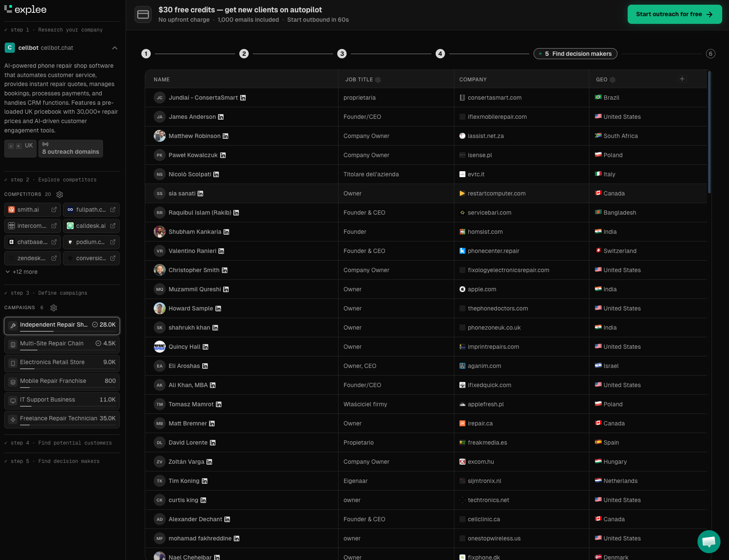Expand the +12 more competitors

pyautogui.click(x=21, y=272)
